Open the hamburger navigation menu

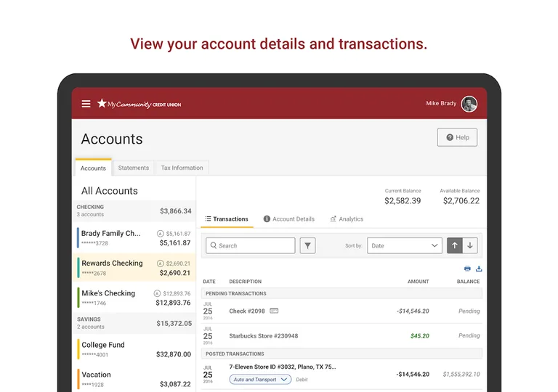86,104
